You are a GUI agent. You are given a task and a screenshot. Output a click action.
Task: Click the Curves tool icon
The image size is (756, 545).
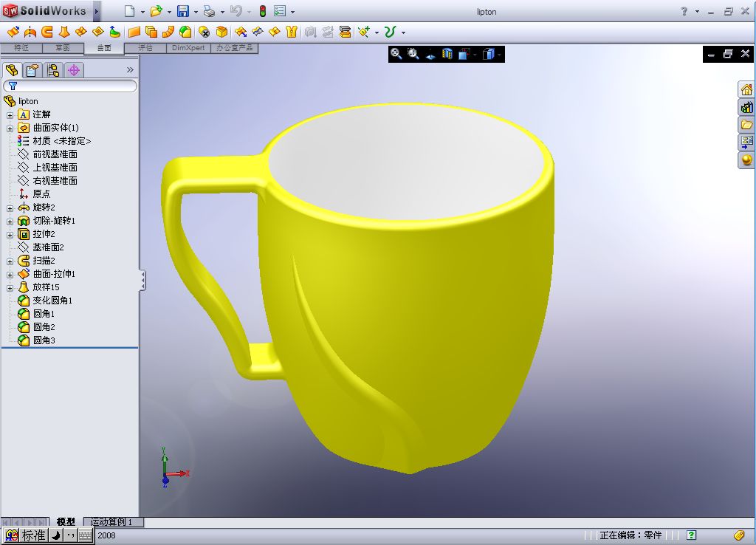390,32
